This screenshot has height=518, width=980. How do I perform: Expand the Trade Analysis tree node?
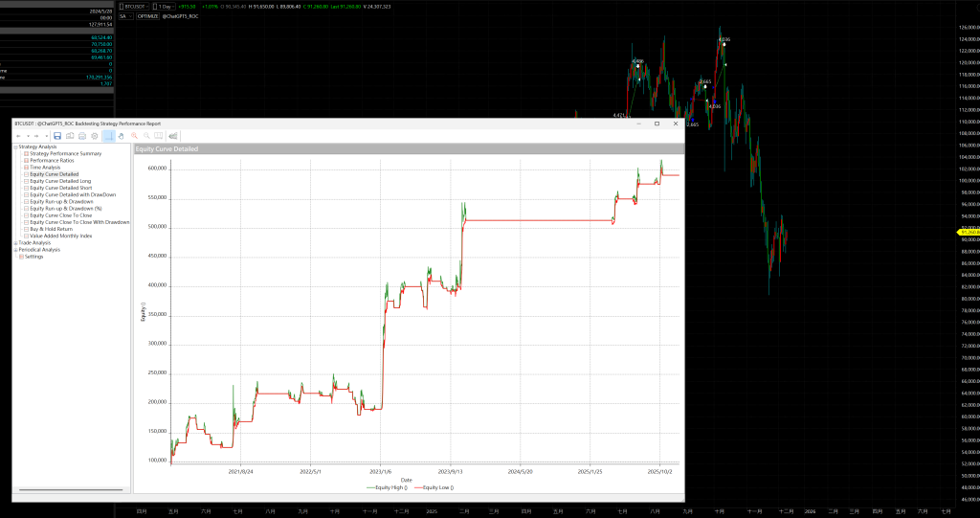tap(15, 243)
